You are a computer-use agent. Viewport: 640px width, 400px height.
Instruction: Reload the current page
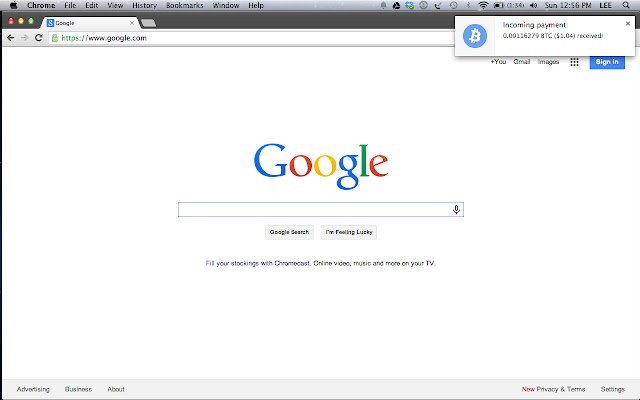pyautogui.click(x=38, y=38)
